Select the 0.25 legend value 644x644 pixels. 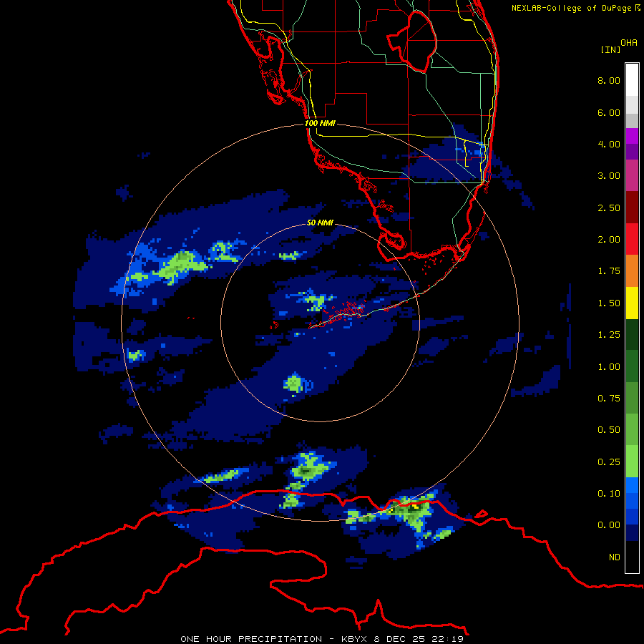point(609,462)
